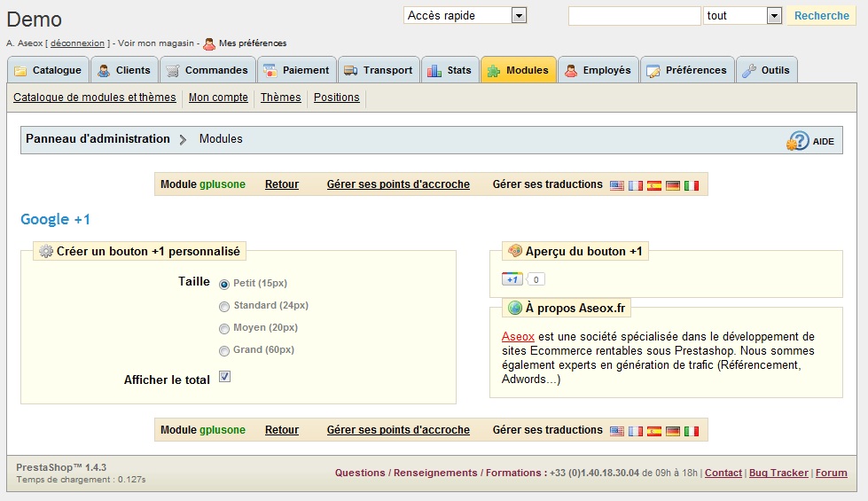Click the Recherche search button
The image size is (868, 501).
(822, 15)
